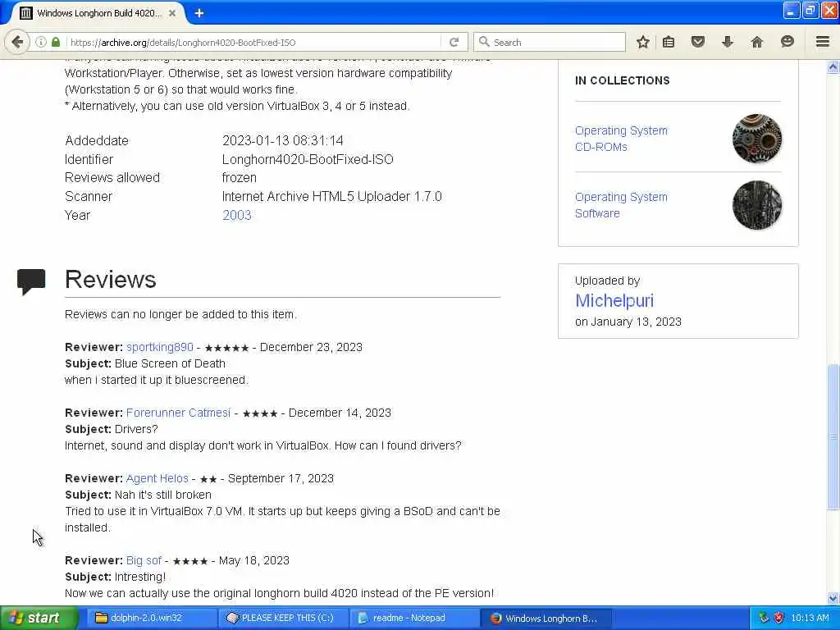Open site information icon in address bar
The image size is (840, 630).
(x=41, y=42)
